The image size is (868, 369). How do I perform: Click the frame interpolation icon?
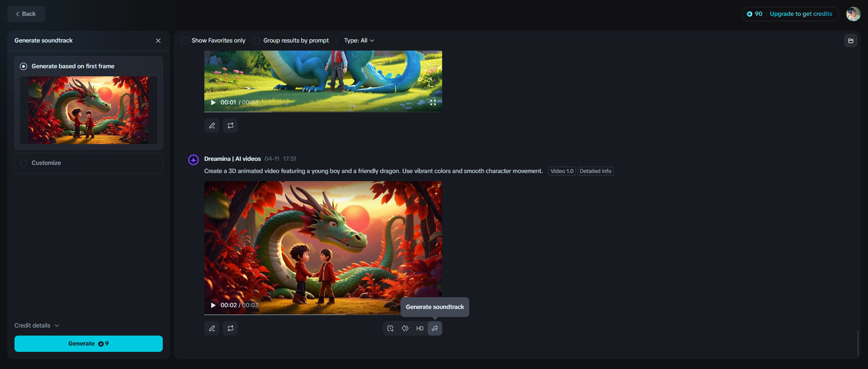click(x=405, y=328)
